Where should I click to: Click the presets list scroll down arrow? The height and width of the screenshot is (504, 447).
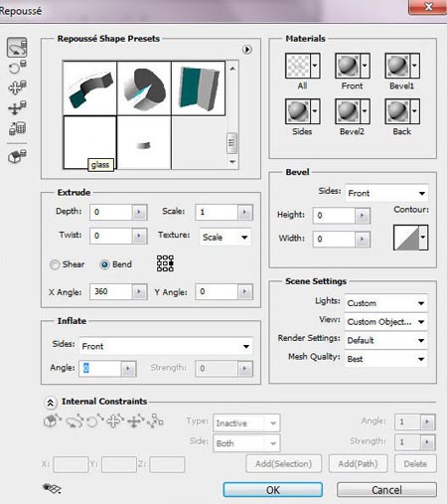point(232,162)
